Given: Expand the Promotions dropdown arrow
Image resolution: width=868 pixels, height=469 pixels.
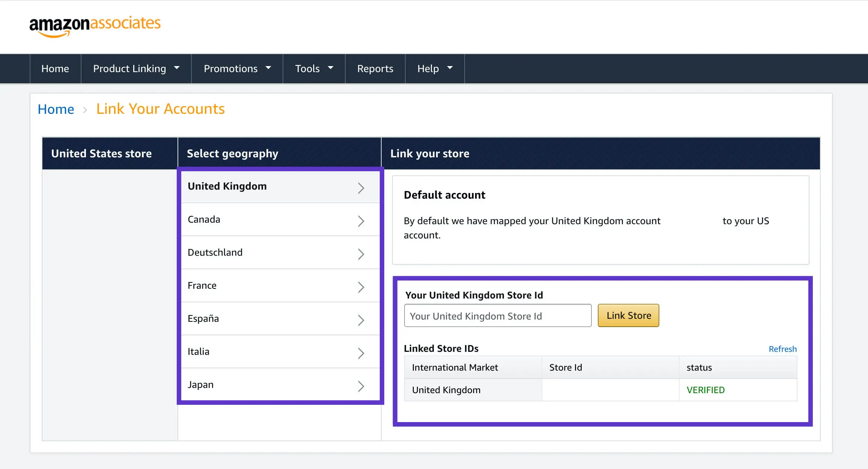Looking at the screenshot, I should [268, 68].
